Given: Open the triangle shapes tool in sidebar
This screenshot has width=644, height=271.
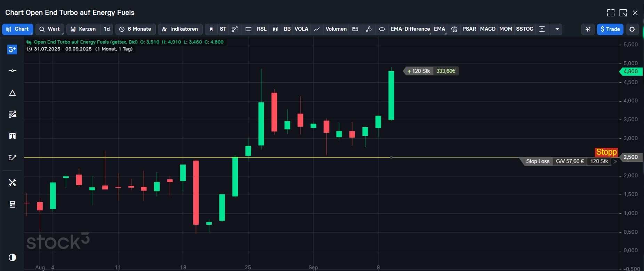Looking at the screenshot, I should [x=13, y=93].
